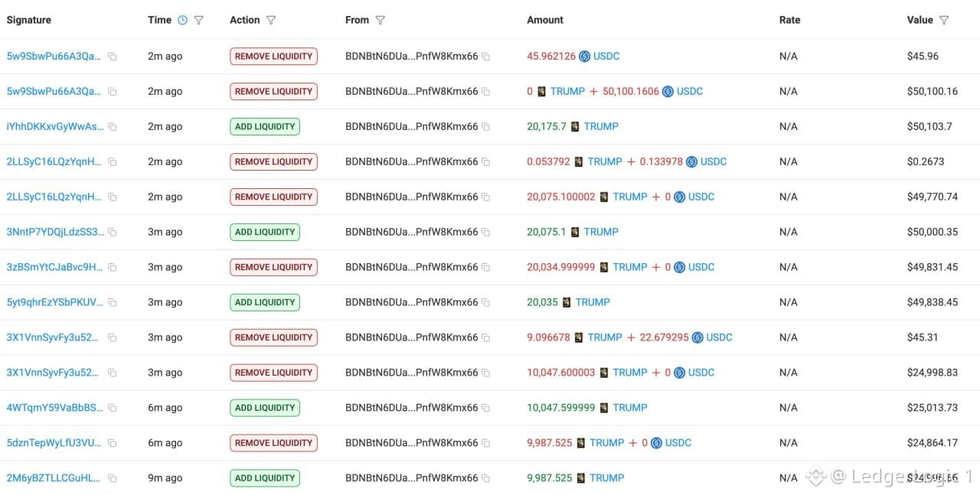Copy From address in the $45.96 row
Viewport: 980px width, 495px height.
[x=486, y=57]
